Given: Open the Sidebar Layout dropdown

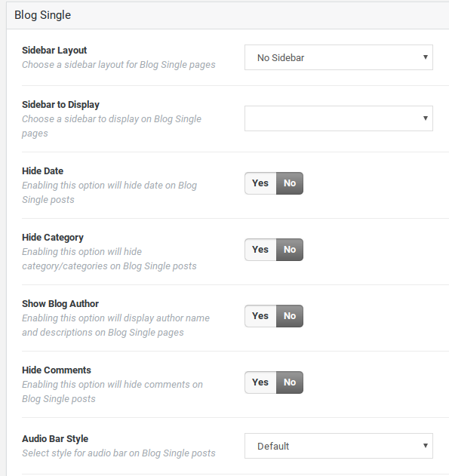Looking at the screenshot, I should (339, 57).
